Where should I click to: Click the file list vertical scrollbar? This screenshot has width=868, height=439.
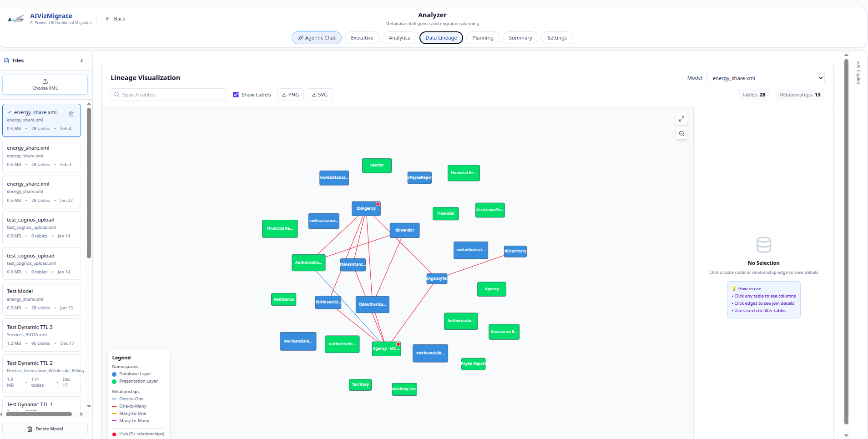tap(89, 183)
